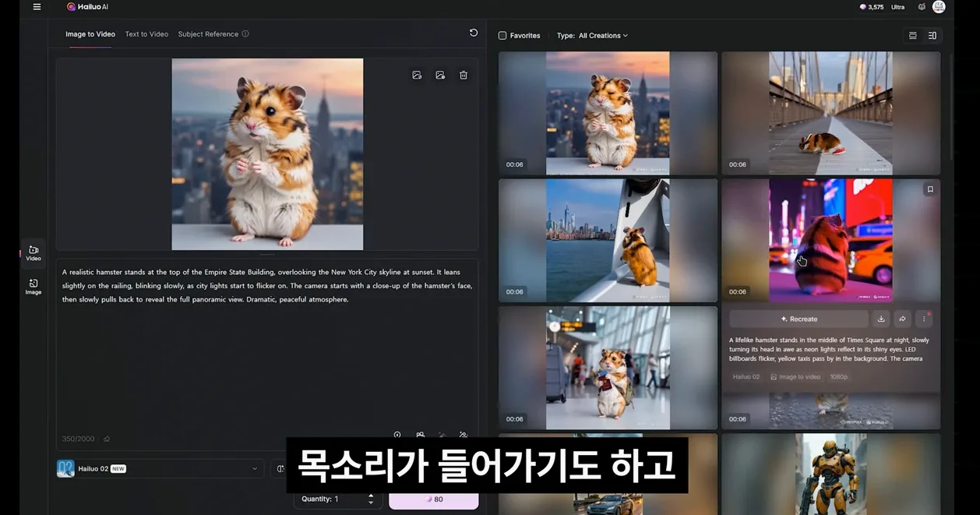Click the Recreate button

[x=798, y=319]
